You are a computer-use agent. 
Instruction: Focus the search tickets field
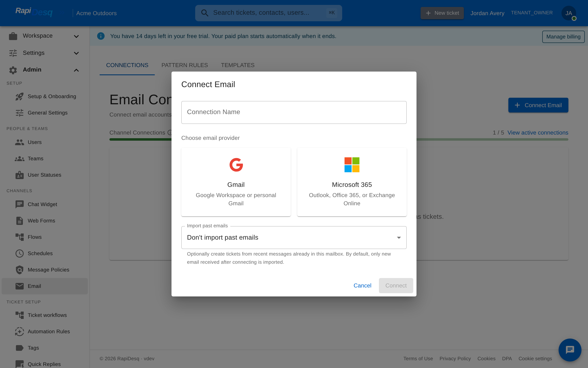pyautogui.click(x=268, y=13)
